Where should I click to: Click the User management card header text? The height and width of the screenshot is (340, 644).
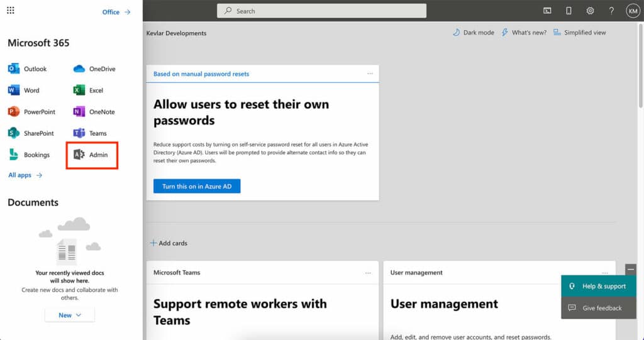(416, 273)
